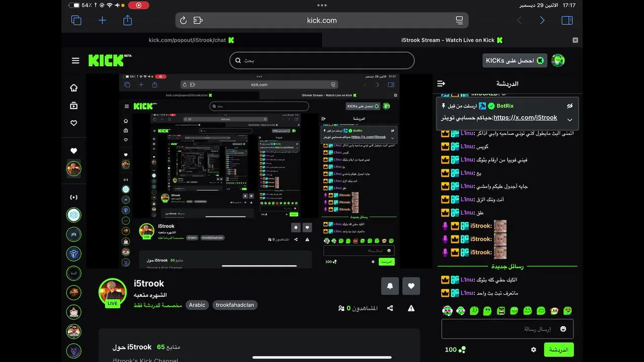
Task: Open the YAHHA recommended channel avatar
Action: (74, 331)
